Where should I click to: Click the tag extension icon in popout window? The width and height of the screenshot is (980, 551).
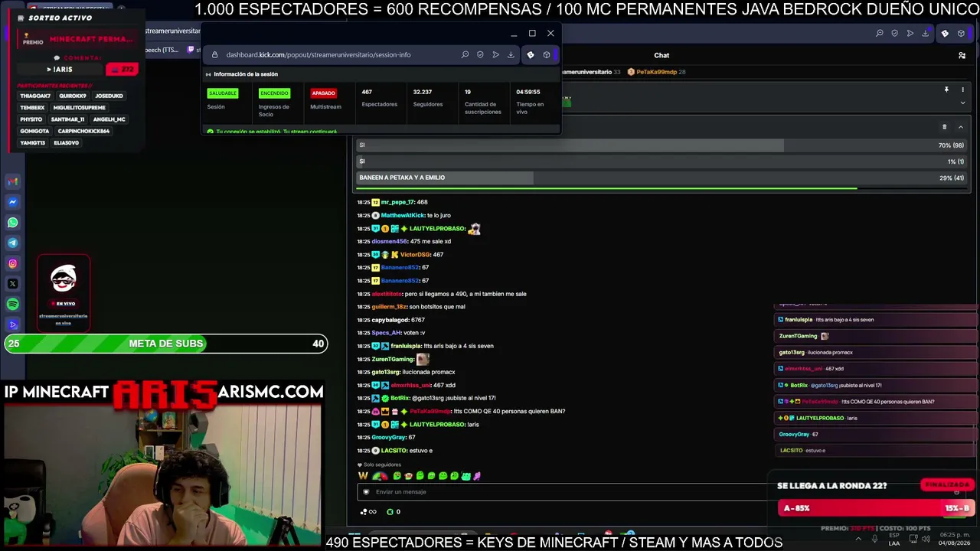point(530,54)
